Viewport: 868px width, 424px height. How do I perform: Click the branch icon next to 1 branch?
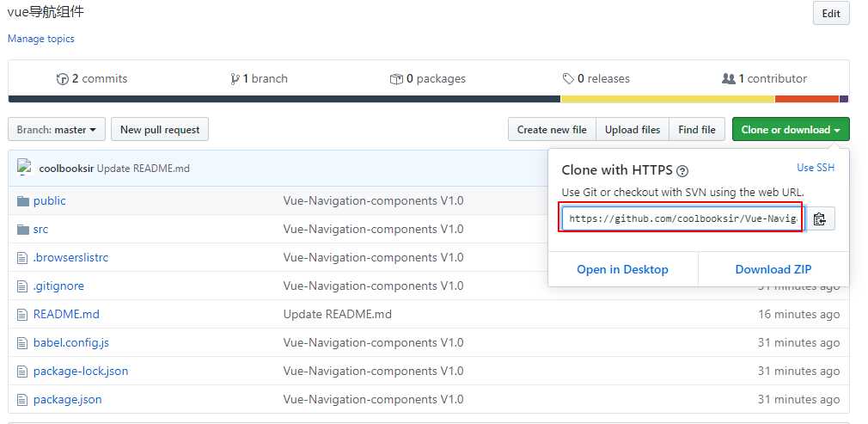coord(235,79)
